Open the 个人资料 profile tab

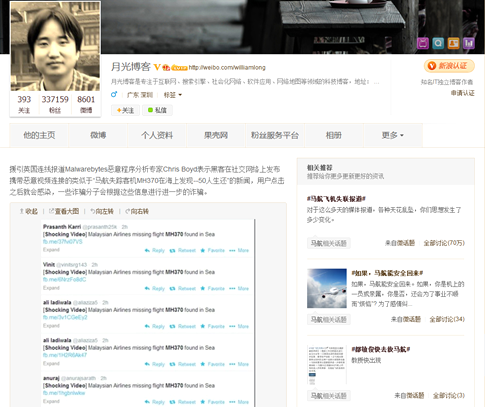[157, 135]
